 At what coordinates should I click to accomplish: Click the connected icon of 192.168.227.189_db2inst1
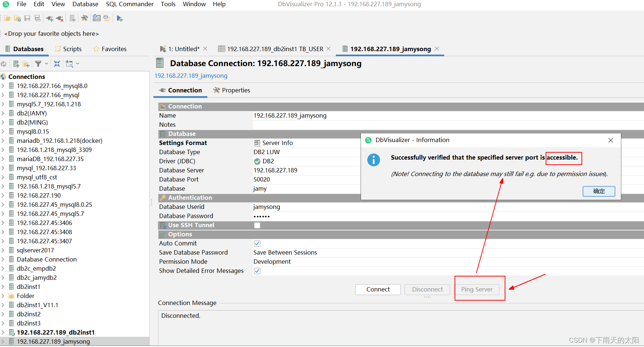(x=11, y=332)
